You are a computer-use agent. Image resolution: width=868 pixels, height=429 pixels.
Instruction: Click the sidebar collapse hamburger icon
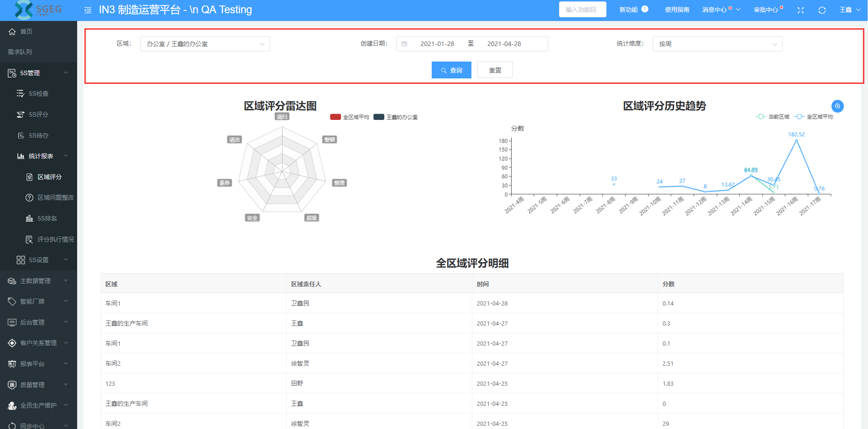88,10
